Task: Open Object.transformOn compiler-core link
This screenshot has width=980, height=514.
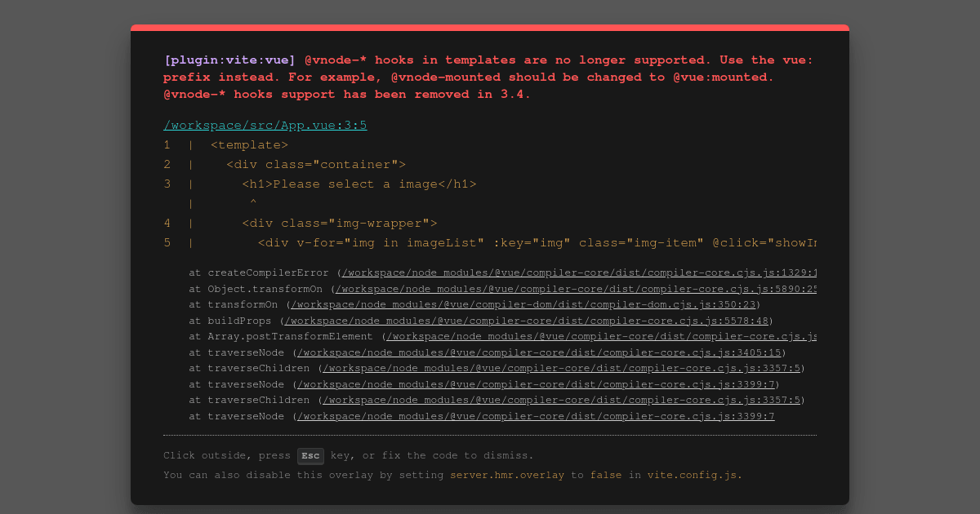Action: click(x=576, y=289)
